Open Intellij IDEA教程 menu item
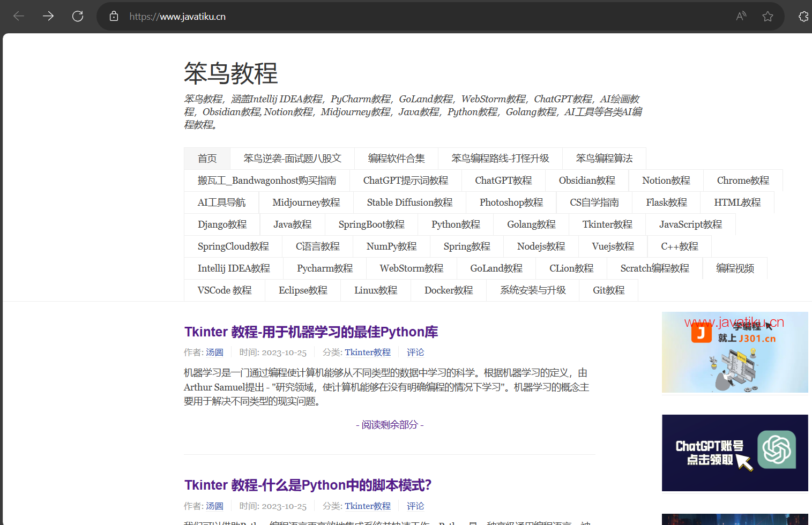The width and height of the screenshot is (812, 525). tap(234, 268)
